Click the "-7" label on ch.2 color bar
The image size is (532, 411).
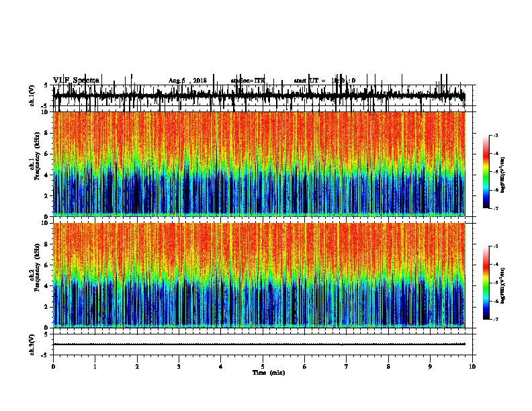(x=495, y=320)
